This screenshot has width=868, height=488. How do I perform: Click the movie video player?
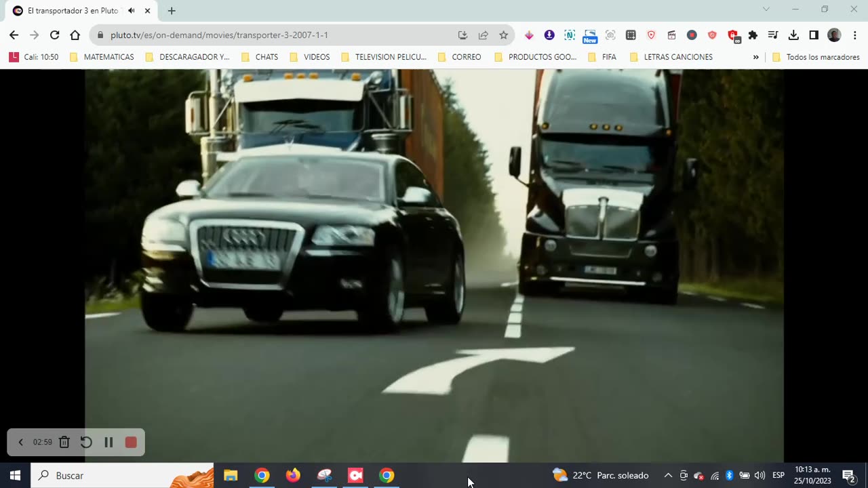434,266
